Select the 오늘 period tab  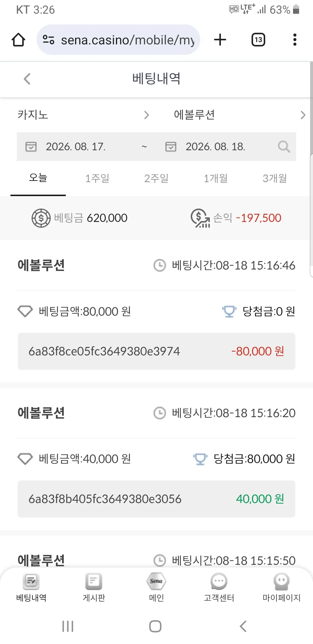tap(38, 178)
